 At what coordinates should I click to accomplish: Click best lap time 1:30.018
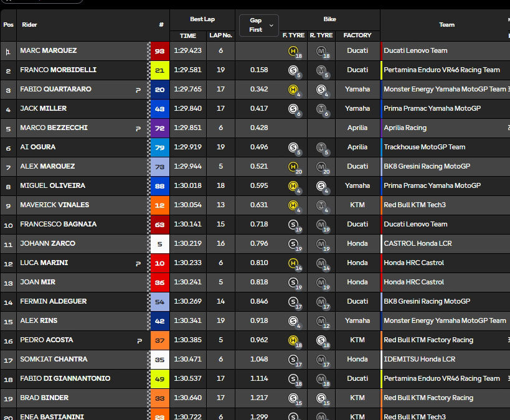coord(187,185)
